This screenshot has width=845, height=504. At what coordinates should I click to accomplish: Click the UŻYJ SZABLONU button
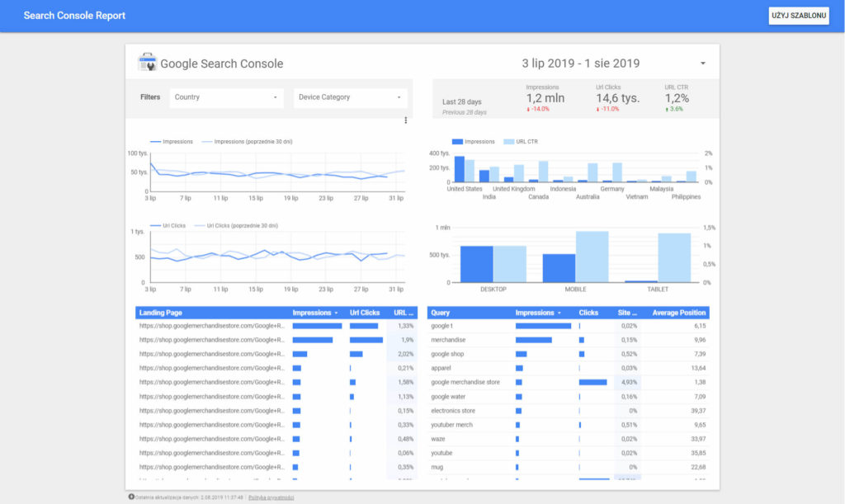coord(797,16)
